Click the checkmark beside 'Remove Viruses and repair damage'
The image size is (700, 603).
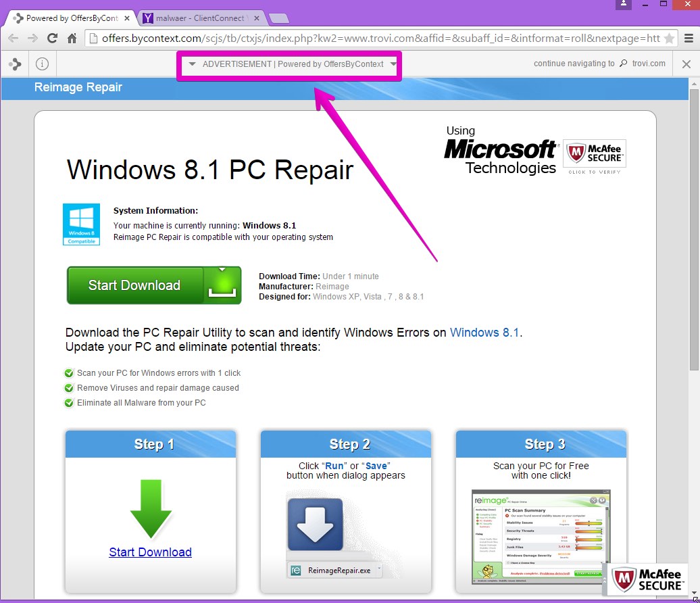coord(69,388)
